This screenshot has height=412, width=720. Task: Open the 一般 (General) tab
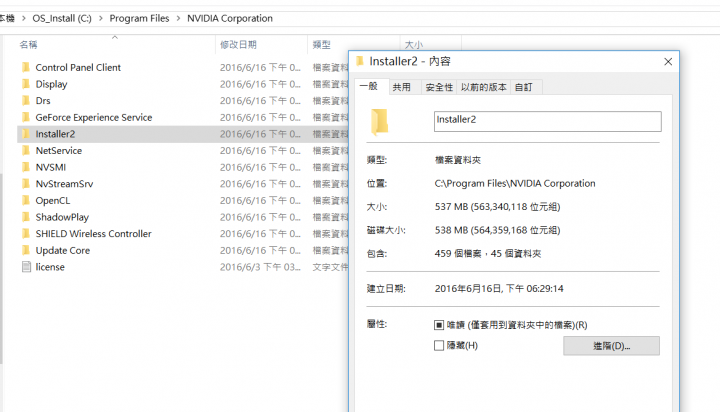tap(370, 86)
